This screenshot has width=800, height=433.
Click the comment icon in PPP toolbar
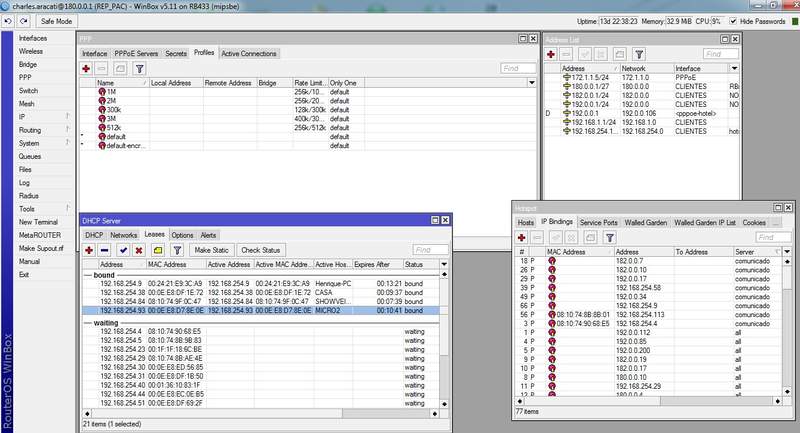pyautogui.click(x=120, y=68)
